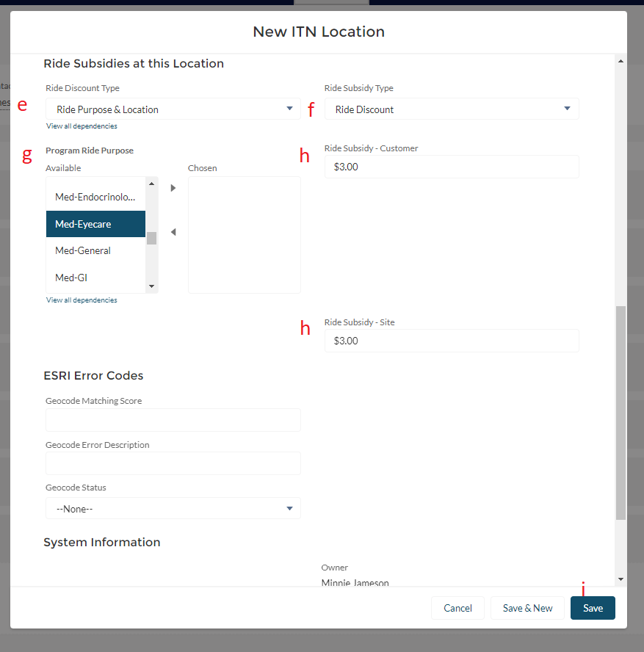Open View all dependencies under Ride Discount Type
The height and width of the screenshot is (652, 644).
[82, 126]
